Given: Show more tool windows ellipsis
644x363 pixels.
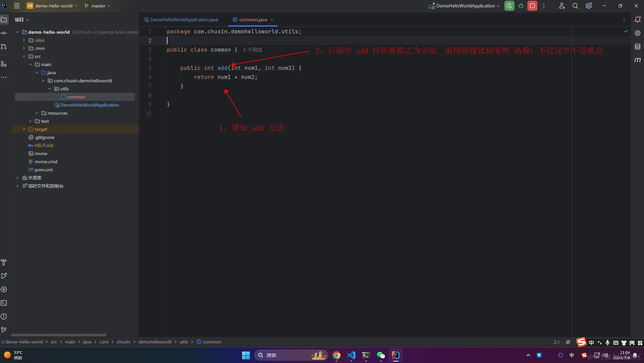Looking at the screenshot, I should click(4, 77).
